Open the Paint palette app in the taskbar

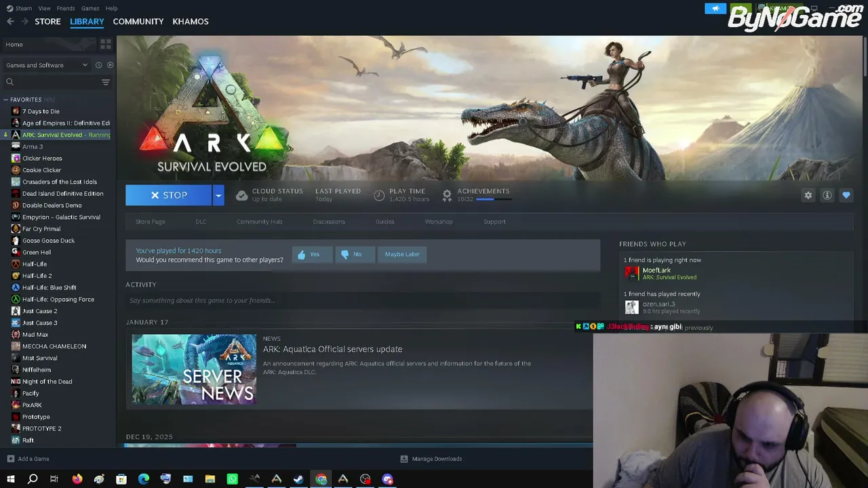click(99, 479)
